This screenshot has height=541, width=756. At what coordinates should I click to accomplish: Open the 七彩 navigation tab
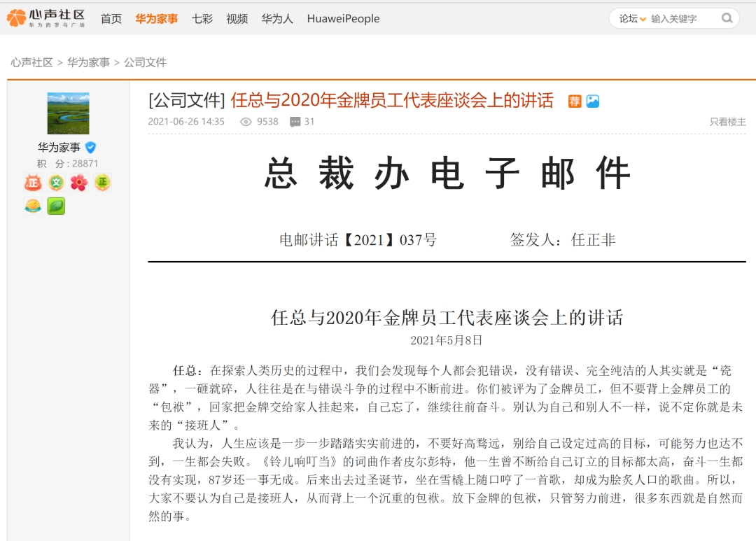202,18
